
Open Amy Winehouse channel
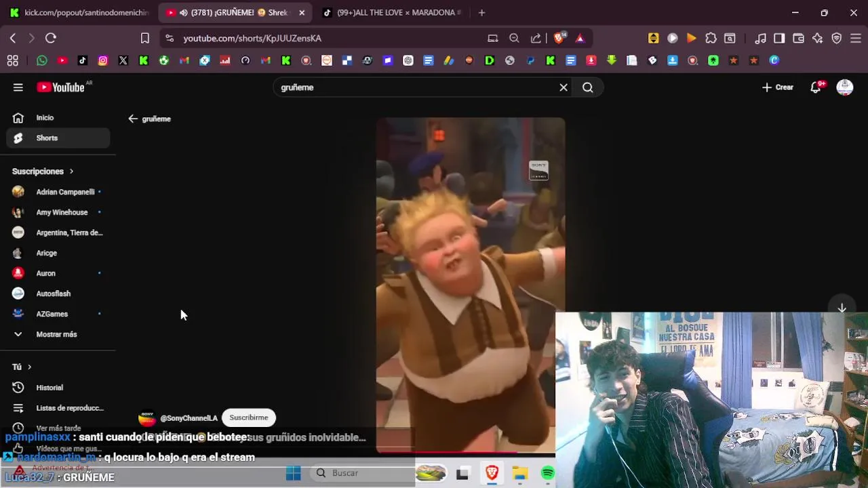(58, 212)
